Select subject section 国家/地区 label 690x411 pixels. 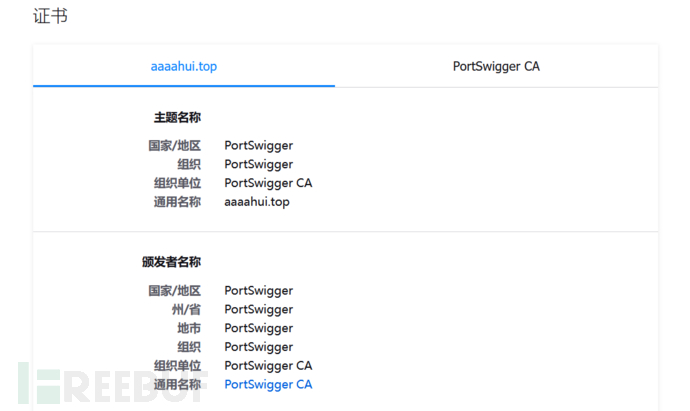point(174,145)
